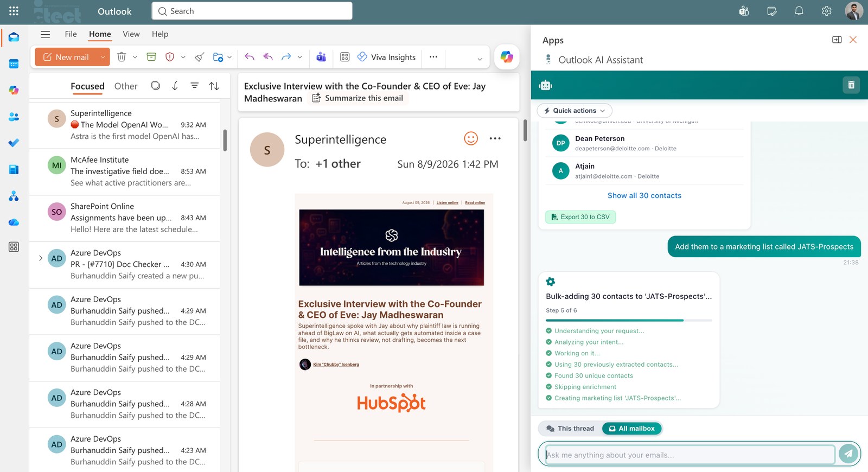This screenshot has width=868, height=472.
Task: Expand the New mail dropdown arrow
Action: click(x=103, y=57)
